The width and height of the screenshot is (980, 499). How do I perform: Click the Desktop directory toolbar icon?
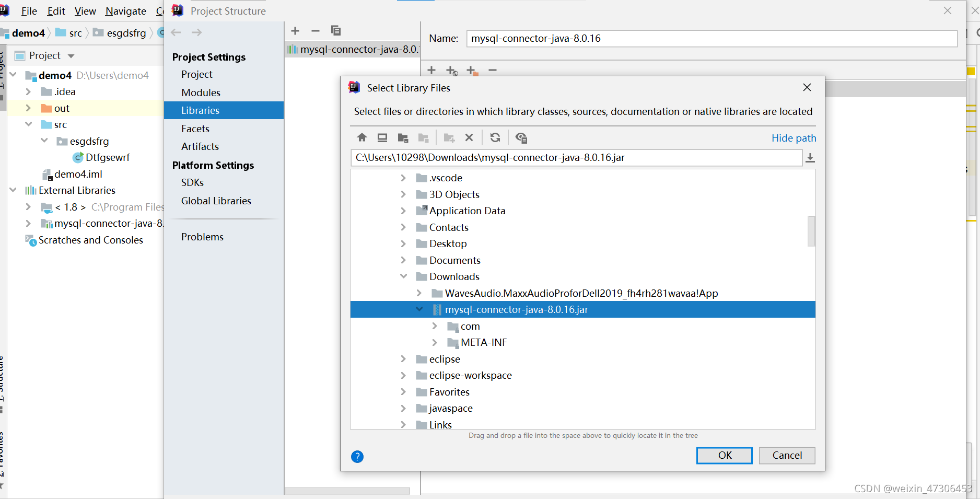(382, 137)
